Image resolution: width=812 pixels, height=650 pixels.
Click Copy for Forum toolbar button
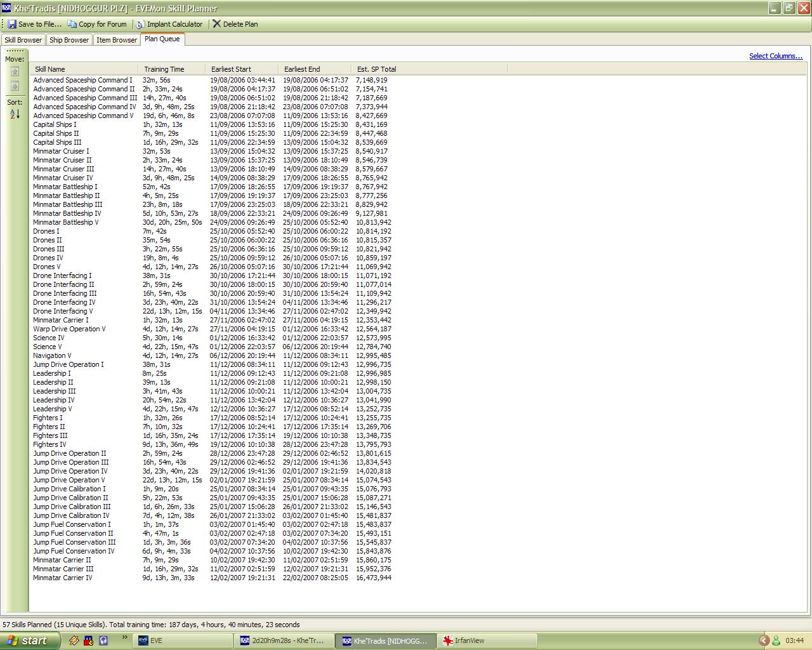click(x=97, y=24)
